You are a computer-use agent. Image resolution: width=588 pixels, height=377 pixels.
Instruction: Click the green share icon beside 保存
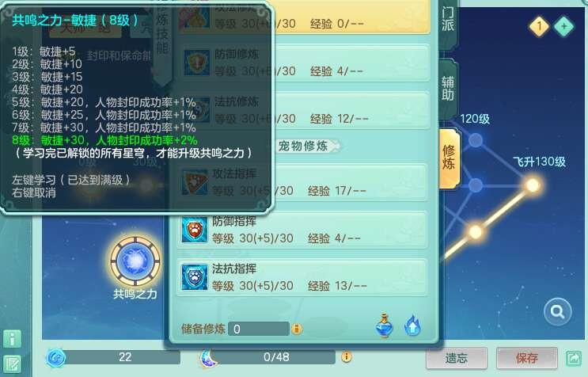(574, 358)
